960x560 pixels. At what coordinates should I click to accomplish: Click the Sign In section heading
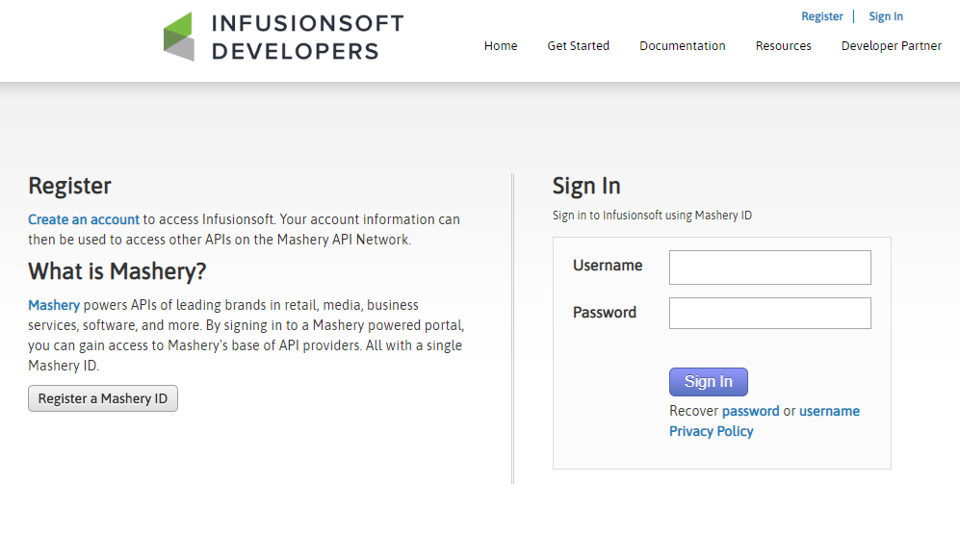[586, 186]
